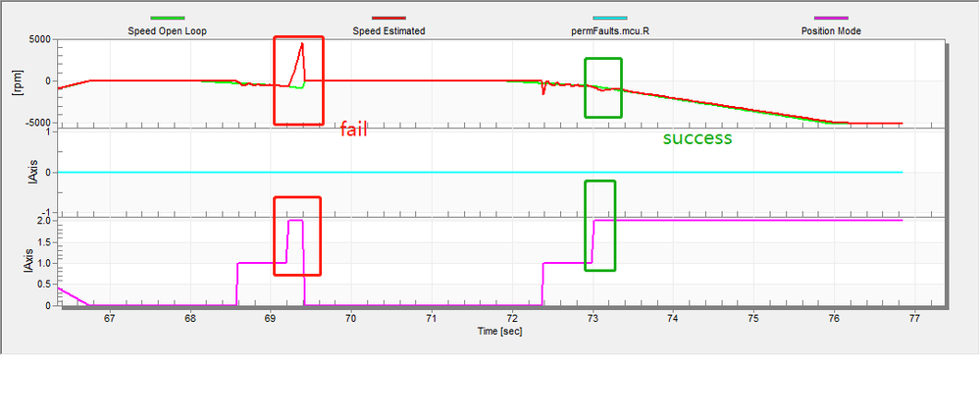Click the 71 time axis tick

[x=432, y=319]
